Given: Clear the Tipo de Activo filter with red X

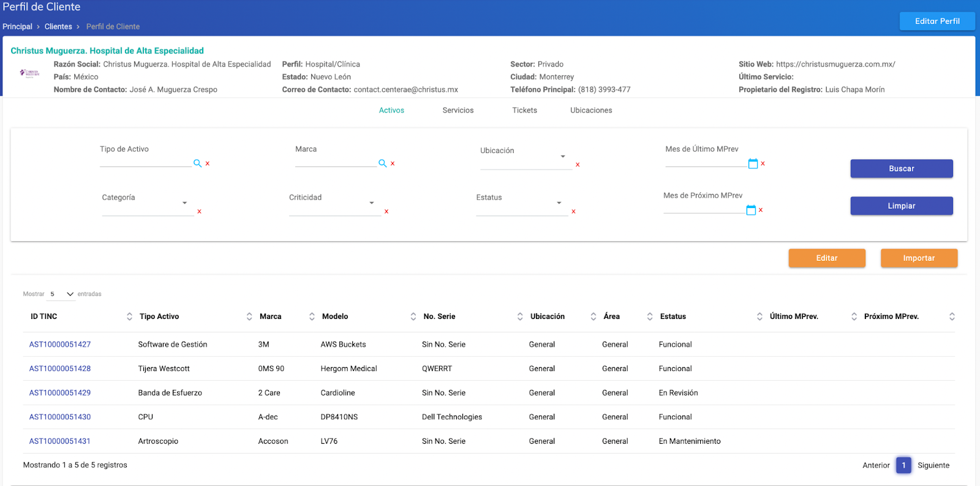Looking at the screenshot, I should pyautogui.click(x=208, y=163).
